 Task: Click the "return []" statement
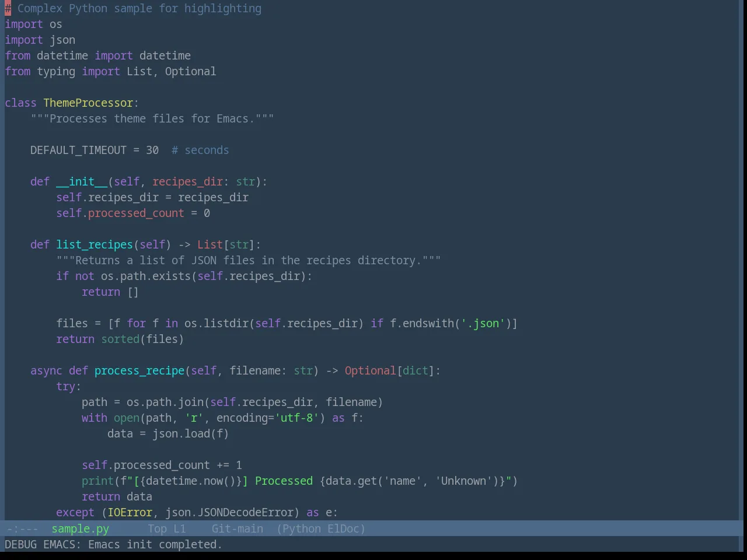tap(110, 292)
